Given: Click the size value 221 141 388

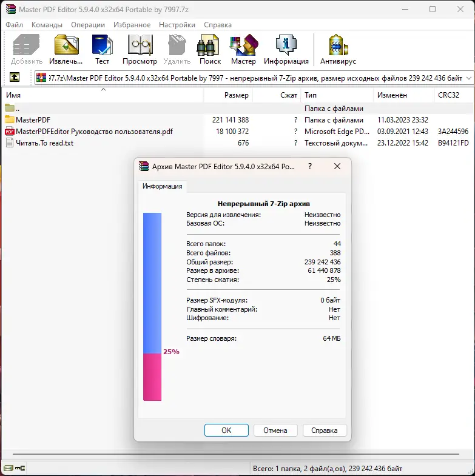Looking at the screenshot, I should (x=230, y=120).
